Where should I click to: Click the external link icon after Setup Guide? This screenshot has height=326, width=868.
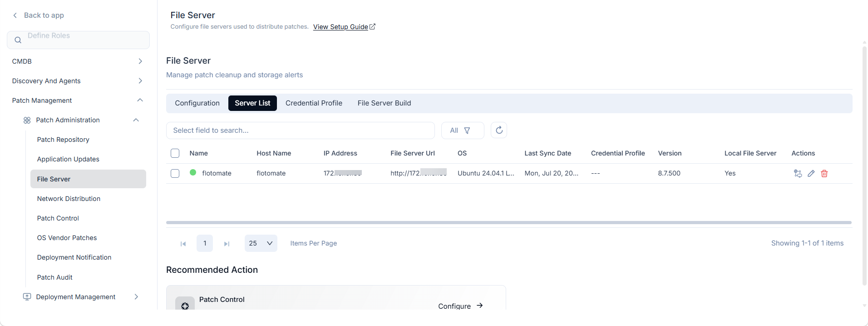point(373,27)
